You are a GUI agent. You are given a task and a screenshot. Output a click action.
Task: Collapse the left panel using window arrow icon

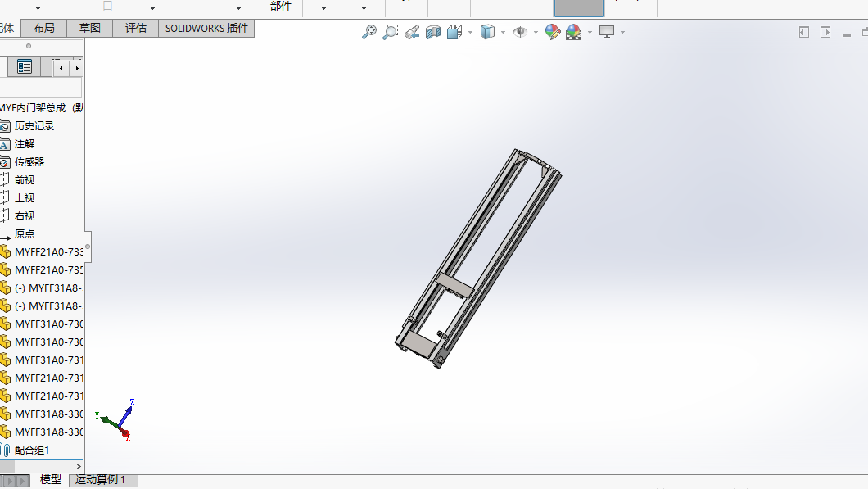coord(804,32)
